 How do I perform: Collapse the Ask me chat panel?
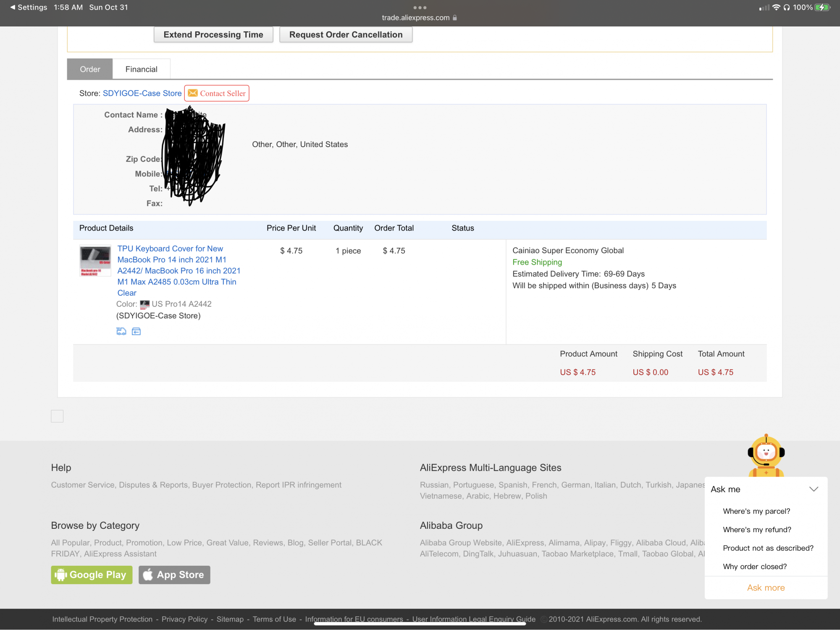pyautogui.click(x=814, y=489)
